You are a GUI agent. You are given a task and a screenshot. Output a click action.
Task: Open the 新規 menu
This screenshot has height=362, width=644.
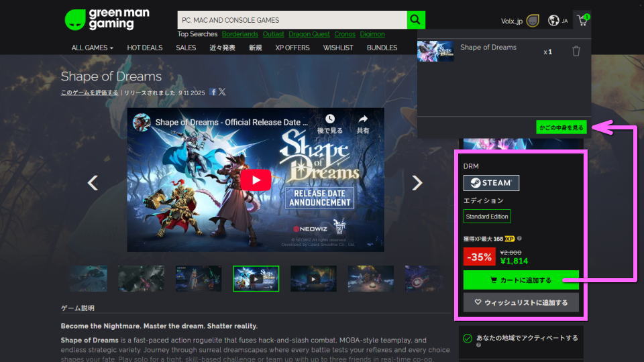click(255, 48)
